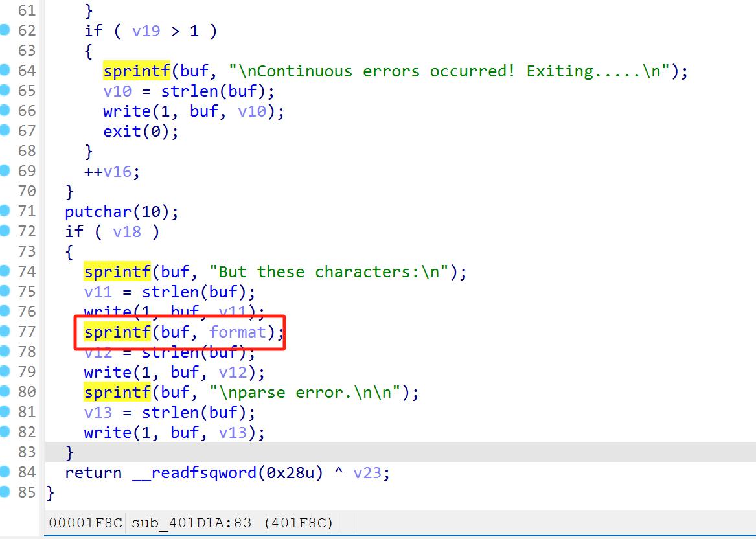The width and height of the screenshot is (756, 539).
Task: Select the sprintf call on line 77
Action: (117, 332)
